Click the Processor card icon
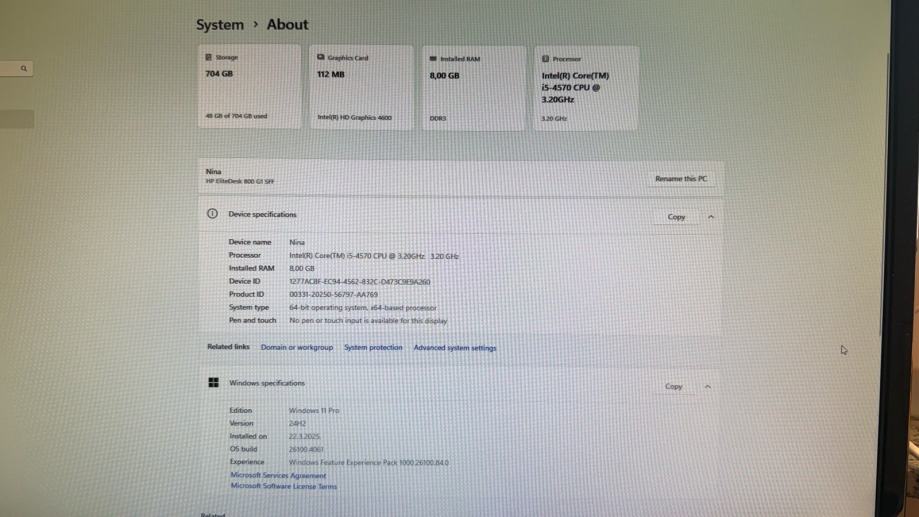Viewport: 919px width, 517px height. [x=546, y=59]
